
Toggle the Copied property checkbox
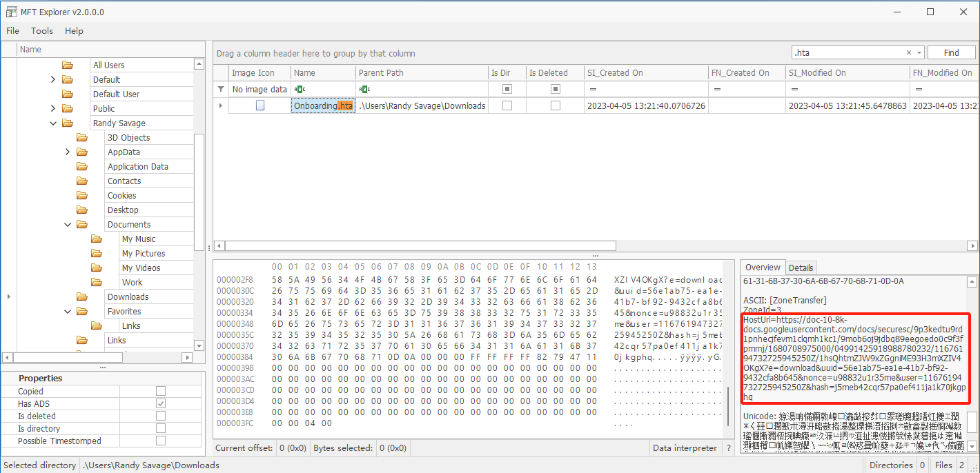161,391
